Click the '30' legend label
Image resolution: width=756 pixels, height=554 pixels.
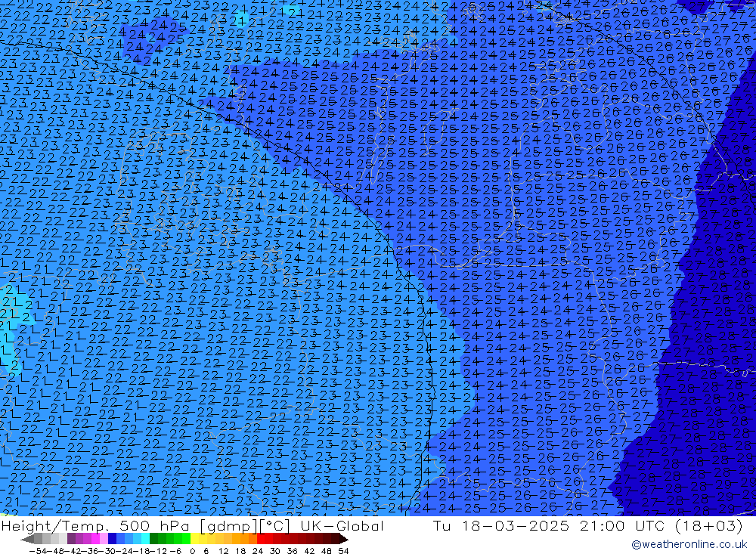point(275,551)
